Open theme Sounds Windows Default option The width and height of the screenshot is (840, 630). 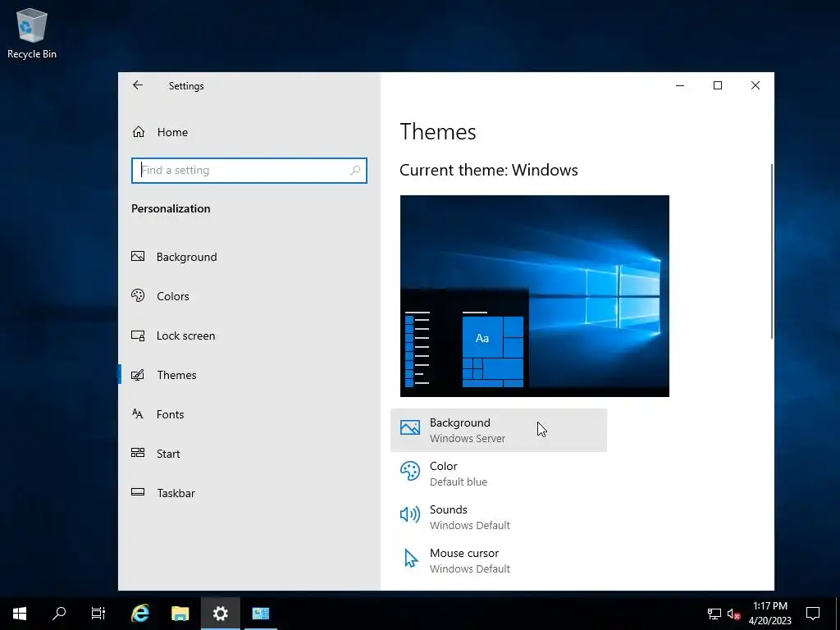(x=498, y=517)
